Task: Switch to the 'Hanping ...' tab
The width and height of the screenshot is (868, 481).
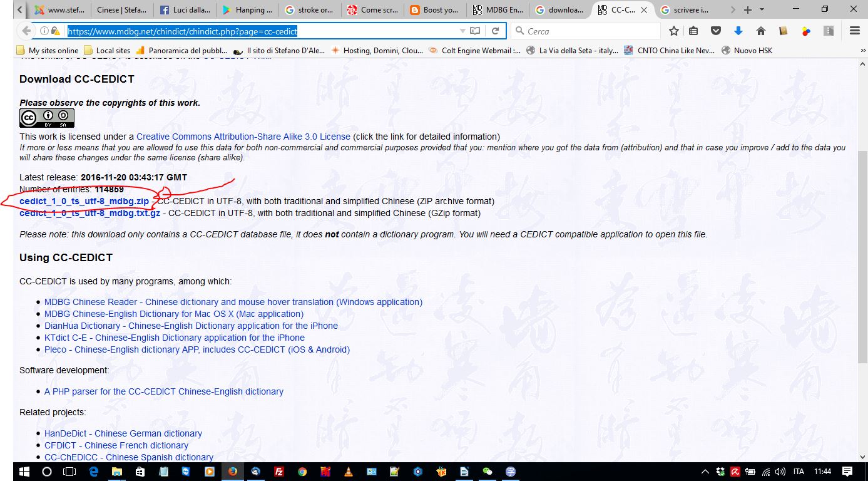Action: point(247,10)
